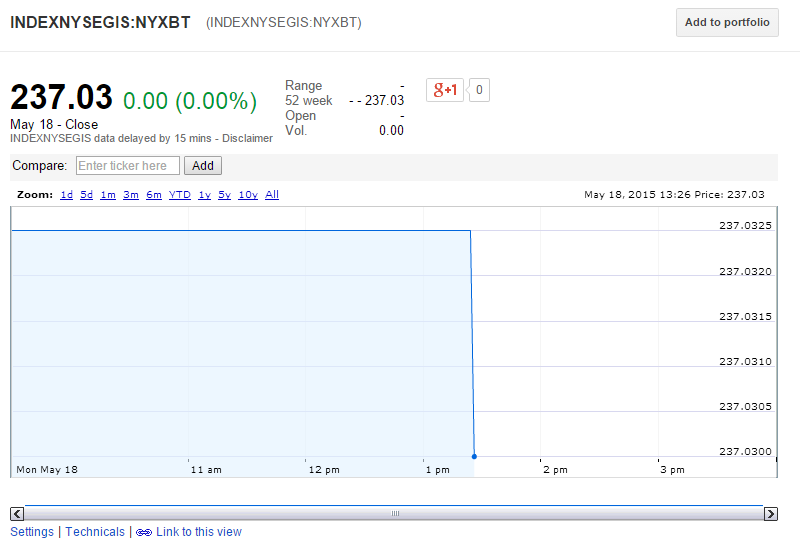Click the chart's horizontal scrollbar handle
This screenshot has width=800, height=541.
(x=394, y=514)
